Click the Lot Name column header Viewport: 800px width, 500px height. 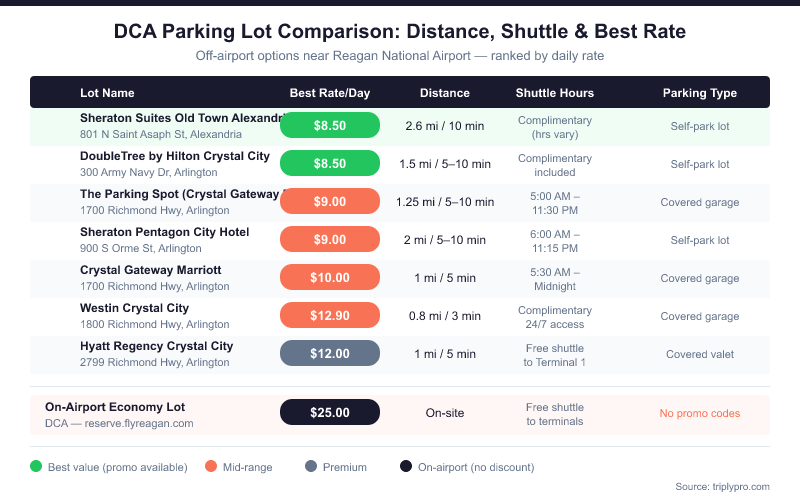coord(107,93)
